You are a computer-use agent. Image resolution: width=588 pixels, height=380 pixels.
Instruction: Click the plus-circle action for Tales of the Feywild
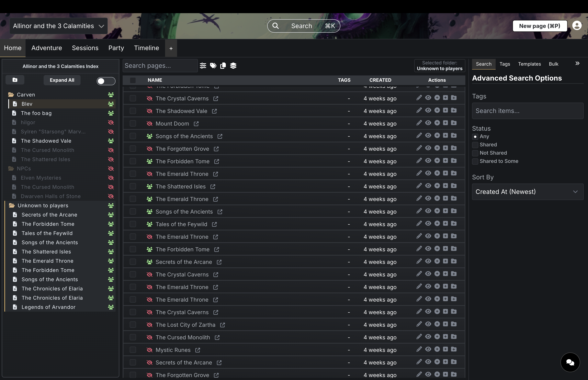437,224
